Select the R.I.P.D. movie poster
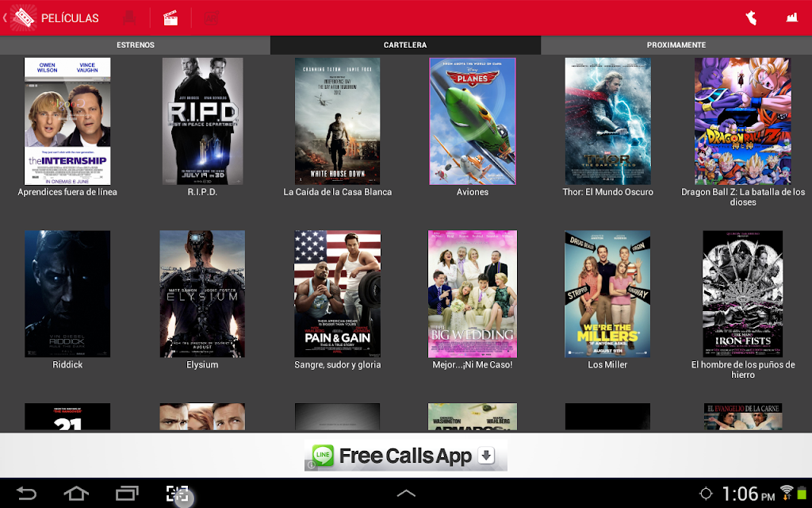This screenshot has width=812, height=508. click(202, 121)
